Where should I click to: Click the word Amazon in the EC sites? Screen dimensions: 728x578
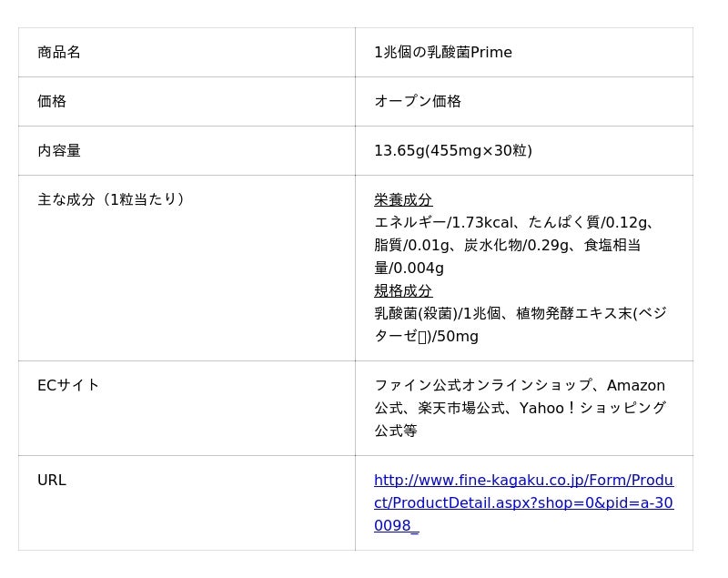coord(636,385)
